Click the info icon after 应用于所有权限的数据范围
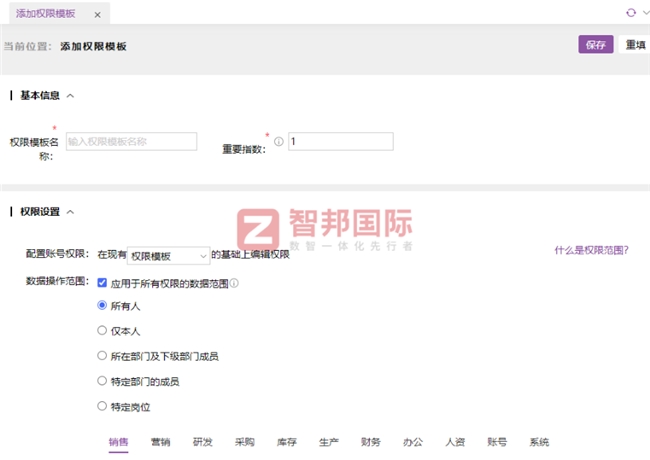Viewport: 650px width, 460px height. 234,283
